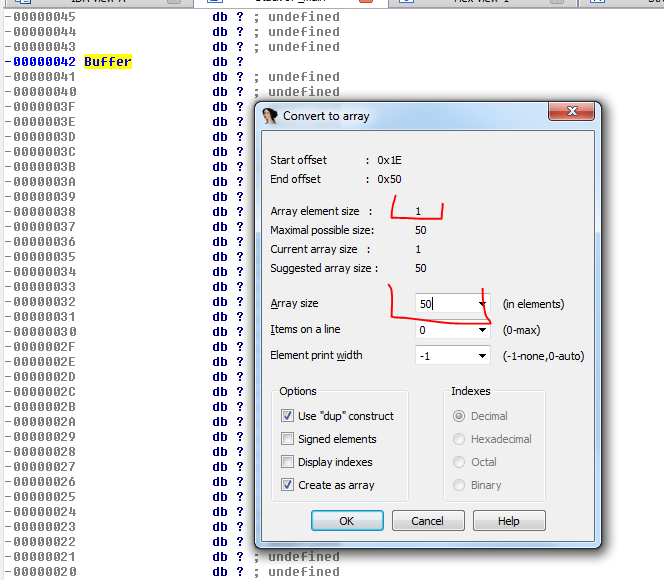Click the IDA icon in dialog title bar
This screenshot has width=664, height=580.
(269, 116)
